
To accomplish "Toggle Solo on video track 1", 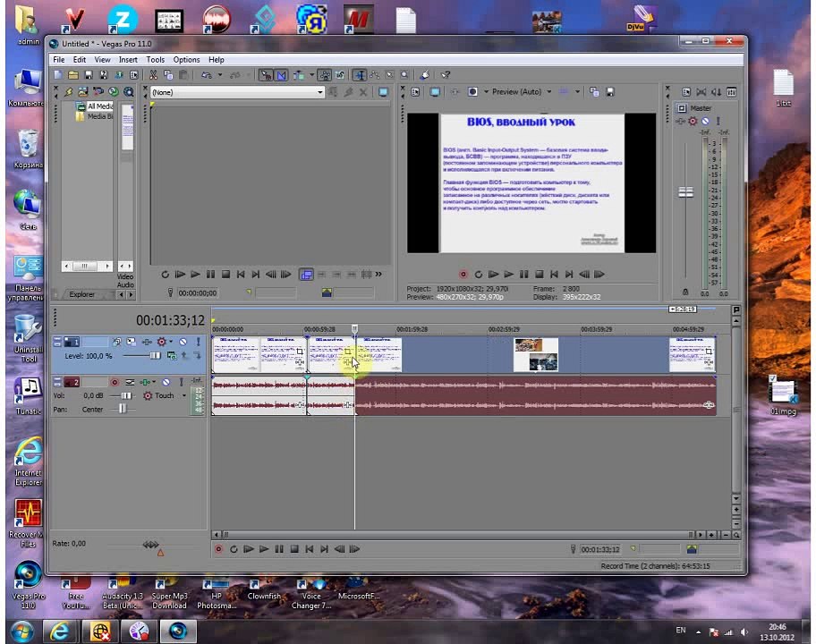I will (x=199, y=342).
